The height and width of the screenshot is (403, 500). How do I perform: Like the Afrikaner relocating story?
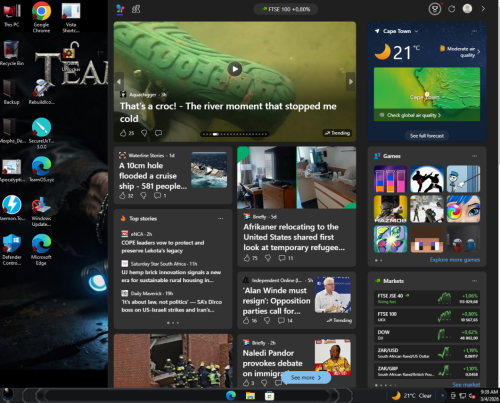(247, 258)
